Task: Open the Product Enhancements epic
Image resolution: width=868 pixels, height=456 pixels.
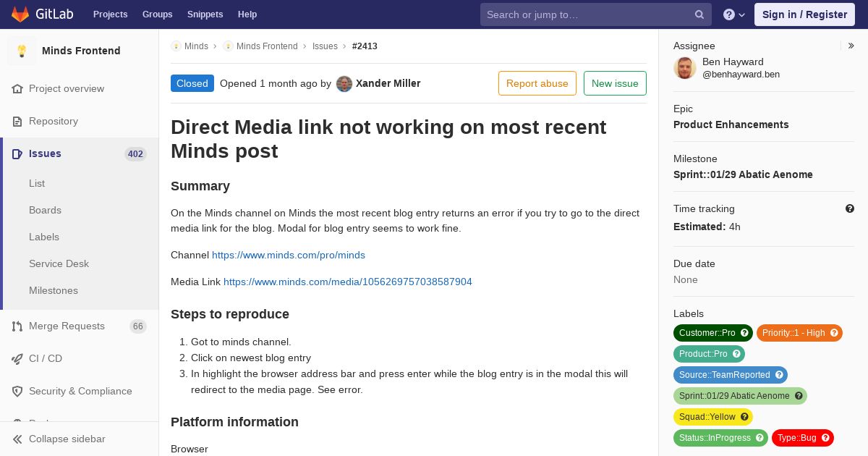Action: pyautogui.click(x=731, y=124)
